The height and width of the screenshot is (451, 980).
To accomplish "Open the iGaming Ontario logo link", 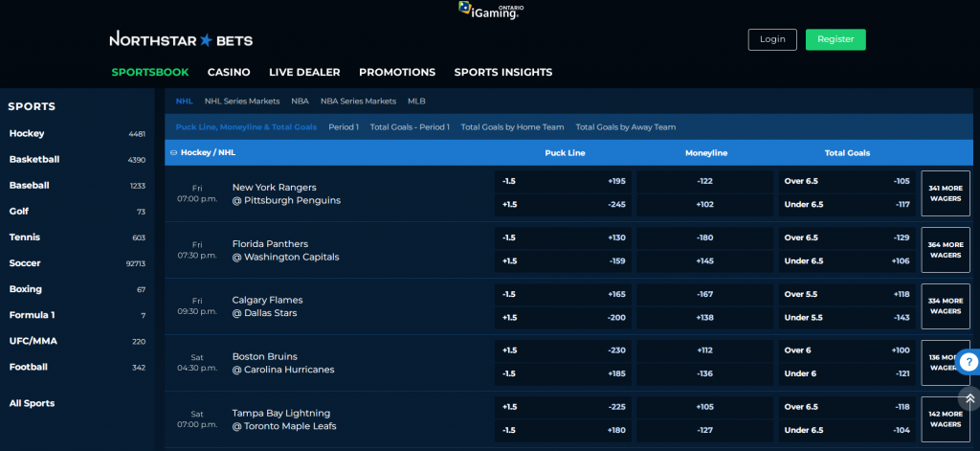I will point(491,10).
